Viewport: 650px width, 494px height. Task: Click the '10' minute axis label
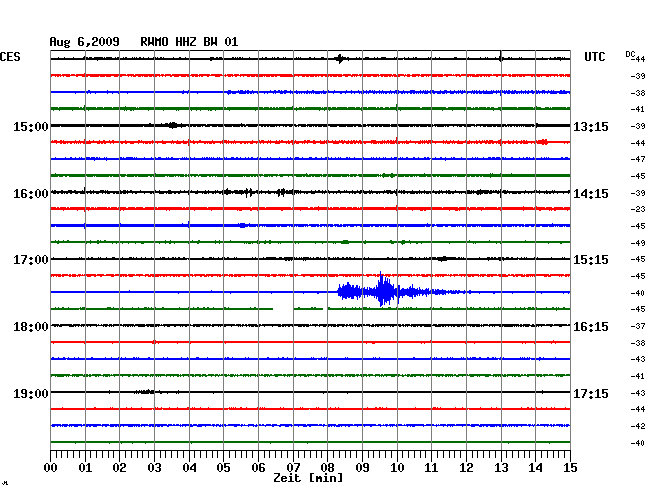[397, 468]
